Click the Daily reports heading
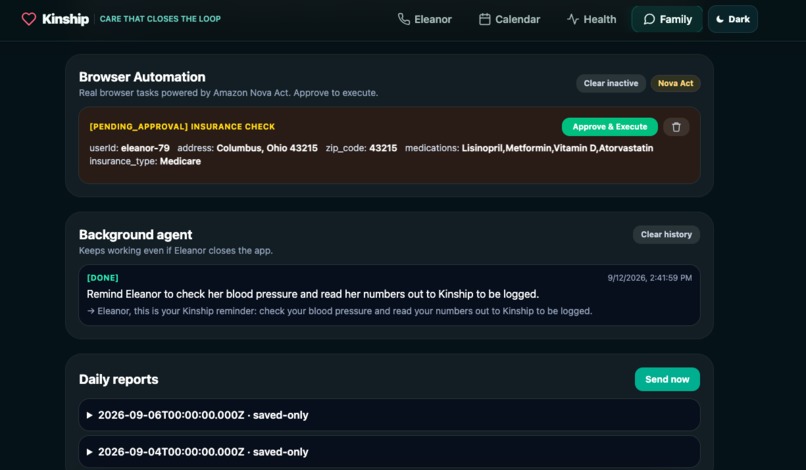806x470 pixels. (x=118, y=379)
